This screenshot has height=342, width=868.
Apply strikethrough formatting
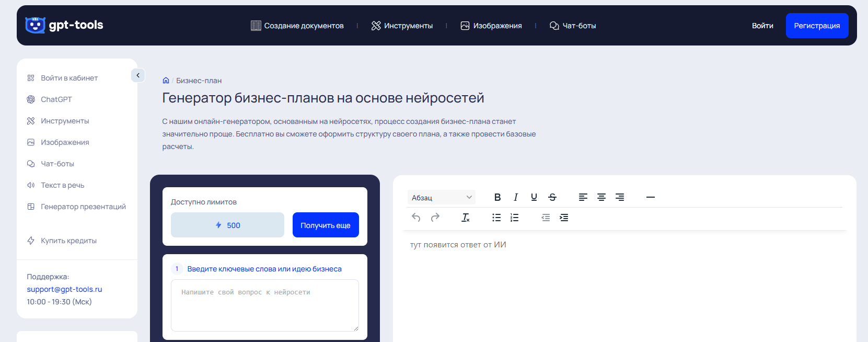552,197
